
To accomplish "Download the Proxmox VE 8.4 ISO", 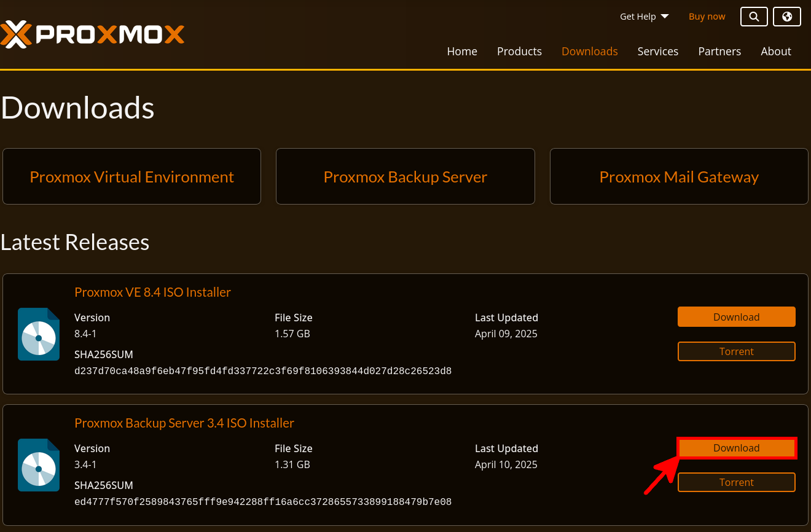I will pyautogui.click(x=736, y=316).
